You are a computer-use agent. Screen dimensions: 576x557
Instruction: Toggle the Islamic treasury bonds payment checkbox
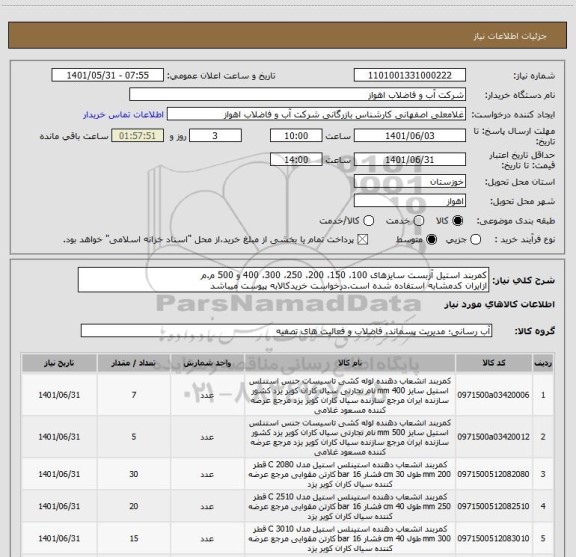363,240
